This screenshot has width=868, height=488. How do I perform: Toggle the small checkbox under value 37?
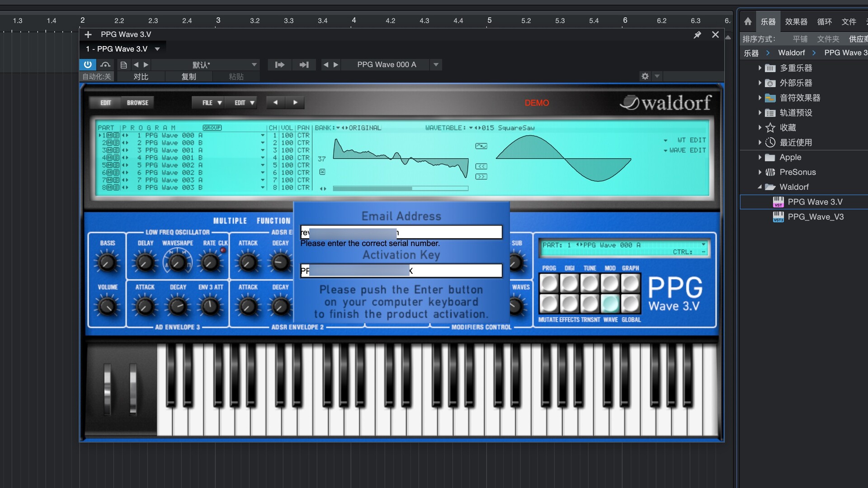[322, 172]
